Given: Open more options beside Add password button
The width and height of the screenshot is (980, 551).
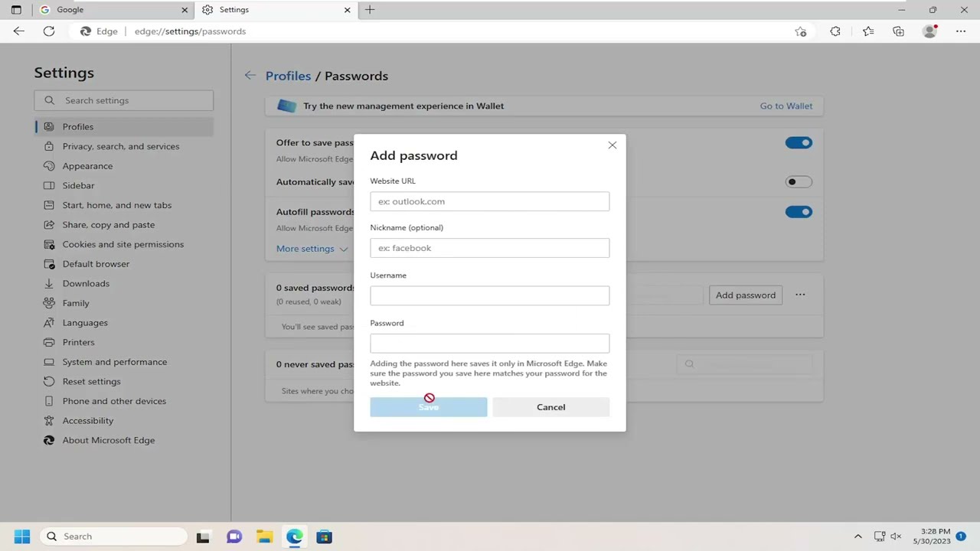Looking at the screenshot, I should coord(800,295).
